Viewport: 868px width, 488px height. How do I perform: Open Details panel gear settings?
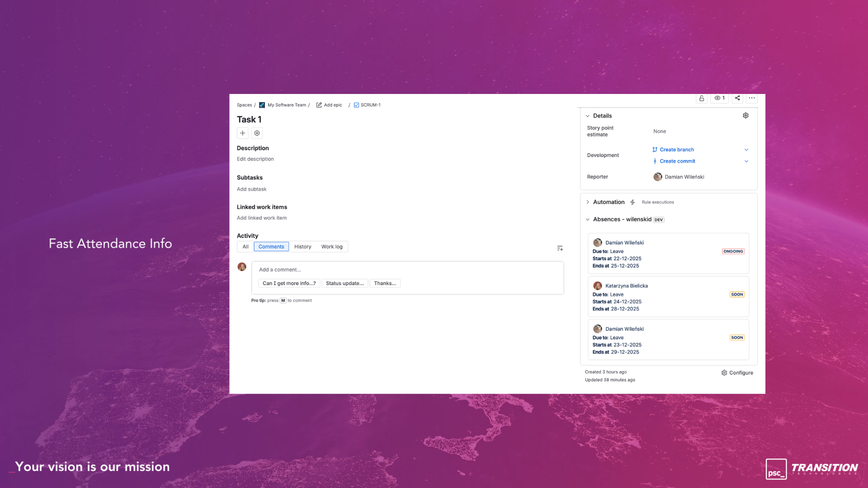coord(745,116)
